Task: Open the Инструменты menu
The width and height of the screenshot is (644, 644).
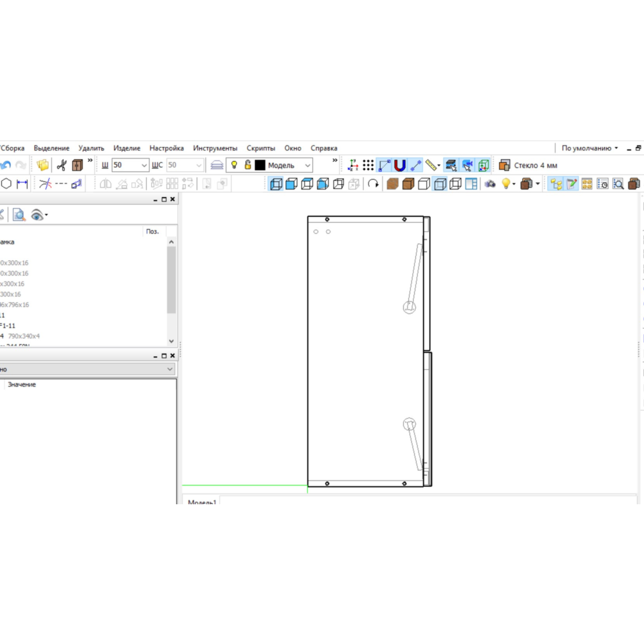Action: 215,148
